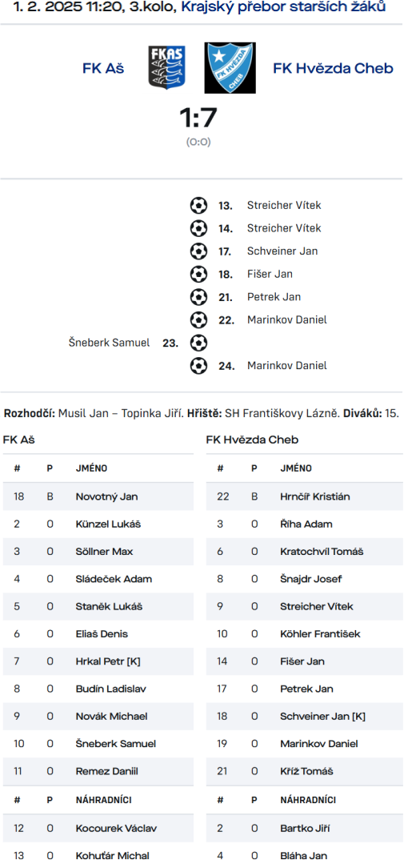The height and width of the screenshot is (868, 404).
Task: Click the soccer ball icon at minute 17
Action: [198, 251]
